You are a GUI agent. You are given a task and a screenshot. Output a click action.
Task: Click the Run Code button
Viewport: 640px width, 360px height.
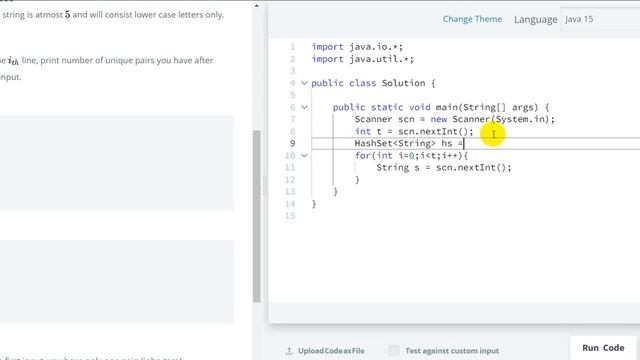click(603, 348)
